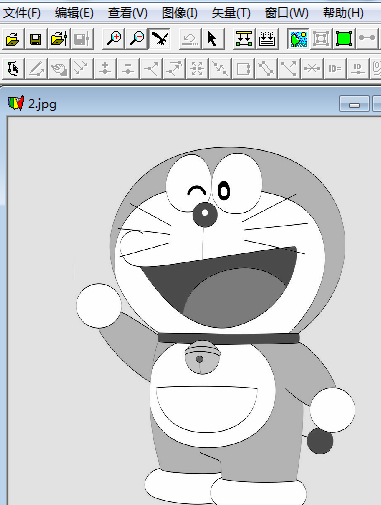Click the zigzag line with arrows icon
The height and width of the screenshot is (505, 381).
click(x=220, y=69)
